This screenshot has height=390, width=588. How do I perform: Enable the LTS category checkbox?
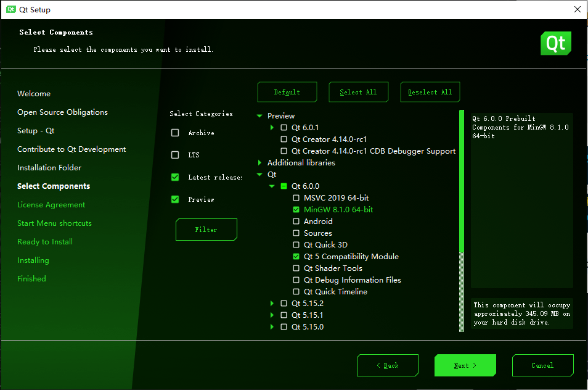pyautogui.click(x=174, y=154)
